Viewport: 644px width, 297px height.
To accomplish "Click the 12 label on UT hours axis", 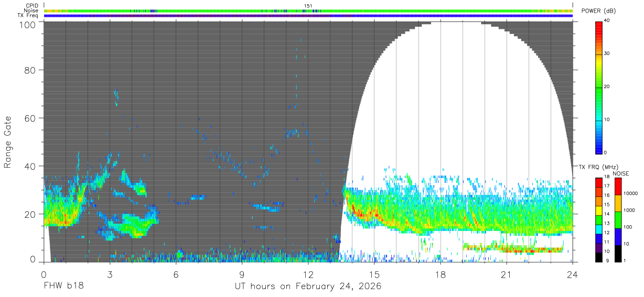I will (x=308, y=274).
